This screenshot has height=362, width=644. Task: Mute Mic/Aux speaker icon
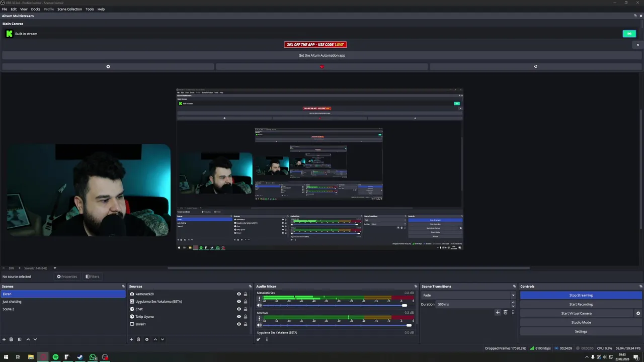pyautogui.click(x=260, y=325)
